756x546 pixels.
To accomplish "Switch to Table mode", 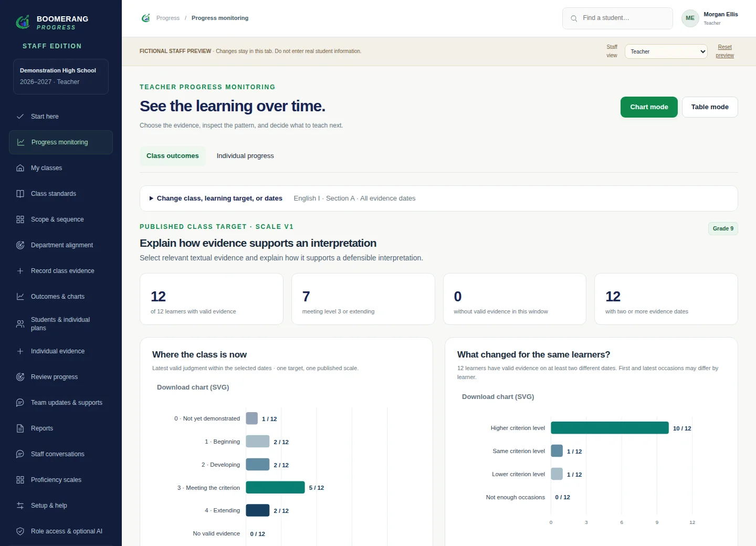I will point(710,107).
